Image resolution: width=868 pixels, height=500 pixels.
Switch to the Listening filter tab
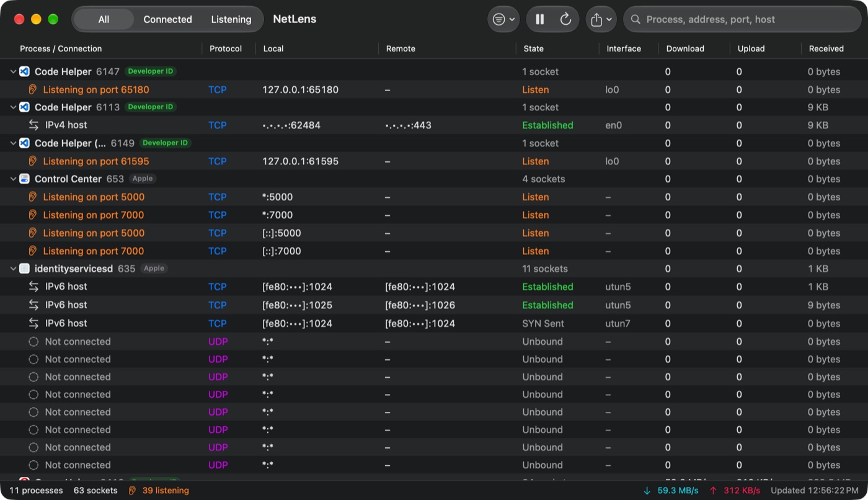231,19
